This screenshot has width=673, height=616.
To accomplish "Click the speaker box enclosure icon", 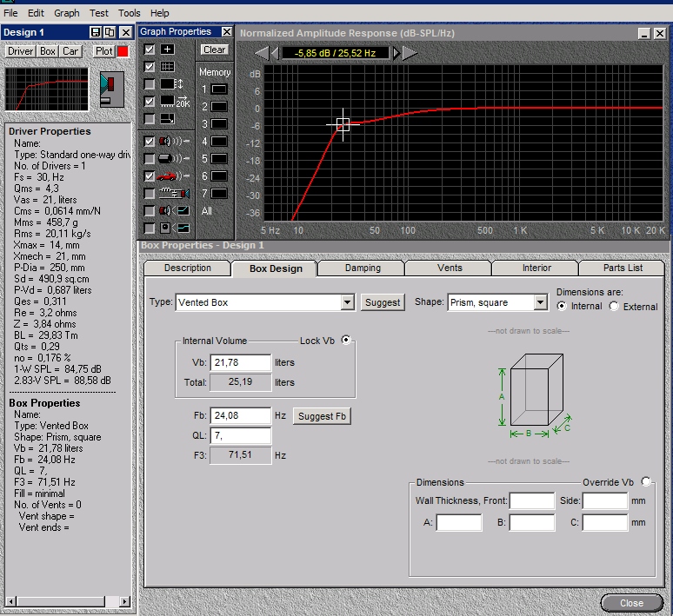I will (110, 88).
